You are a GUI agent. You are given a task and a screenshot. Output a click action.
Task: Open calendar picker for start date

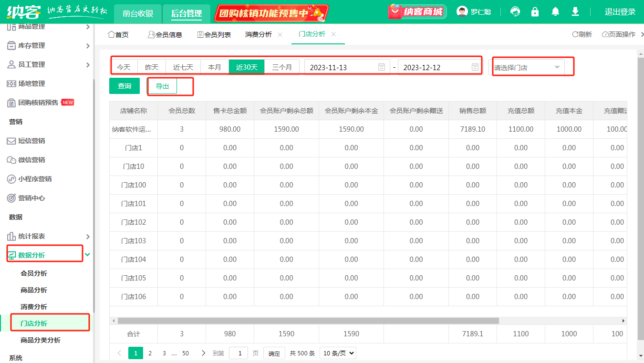(x=382, y=67)
